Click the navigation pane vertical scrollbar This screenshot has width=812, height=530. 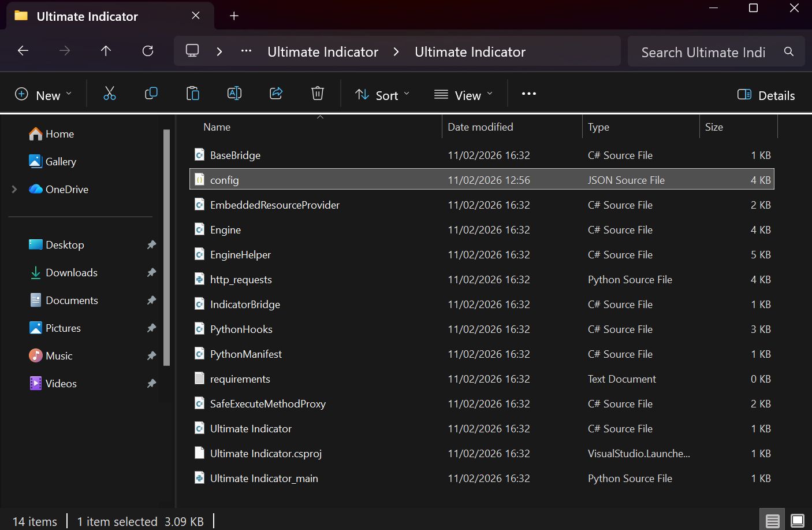click(x=167, y=249)
